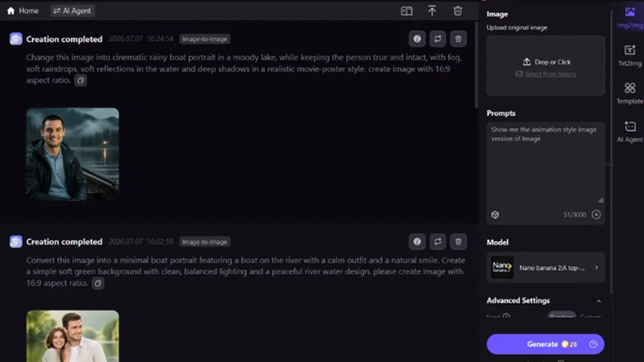Viewport: 644px width, 362px height.
Task: Open the Template tab in sidebar
Action: [630, 93]
